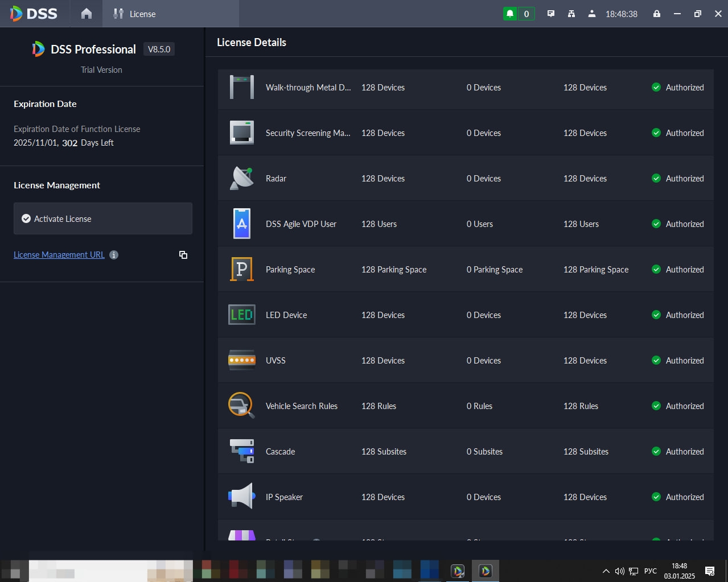The height and width of the screenshot is (582, 728).
Task: Click the alarm counter showing 0
Action: pyautogui.click(x=527, y=14)
